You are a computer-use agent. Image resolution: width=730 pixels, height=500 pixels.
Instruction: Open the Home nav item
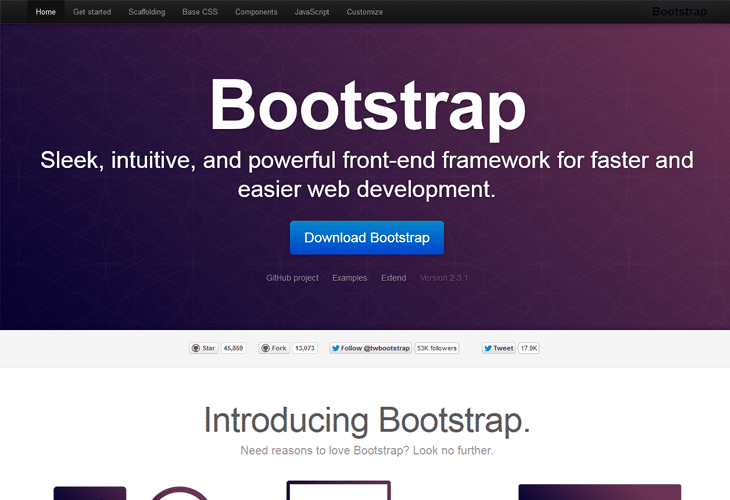click(46, 12)
